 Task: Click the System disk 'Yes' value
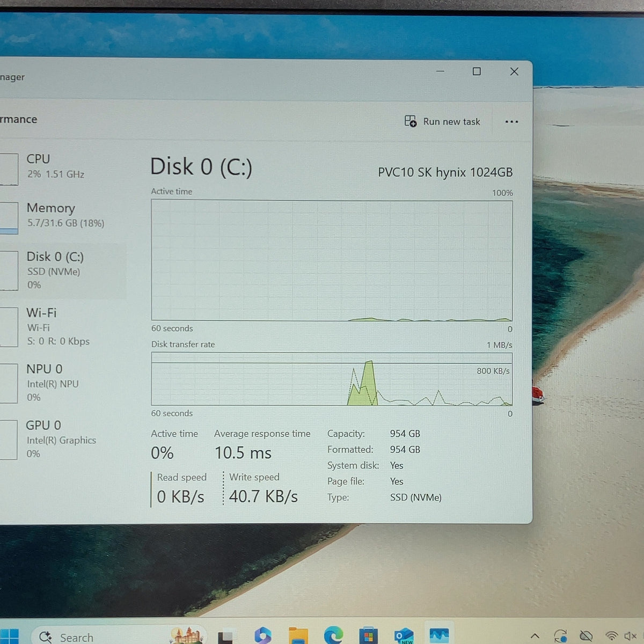tap(397, 465)
